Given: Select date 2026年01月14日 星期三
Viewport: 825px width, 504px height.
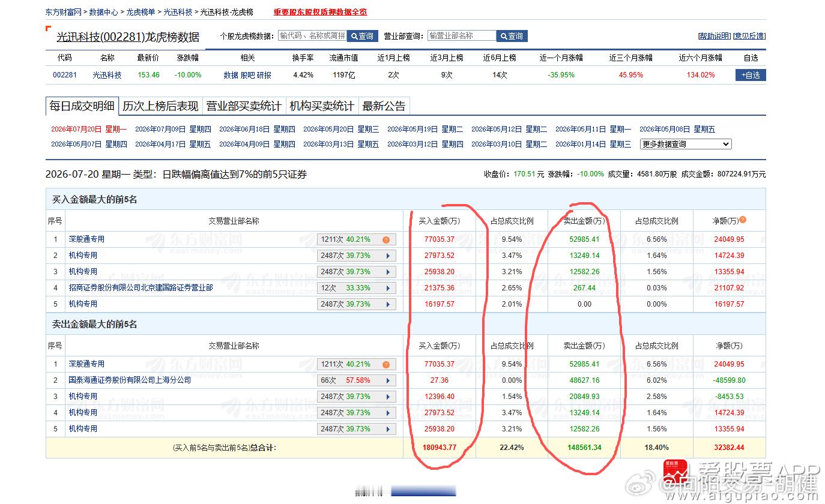Looking at the screenshot, I should pos(593,144).
